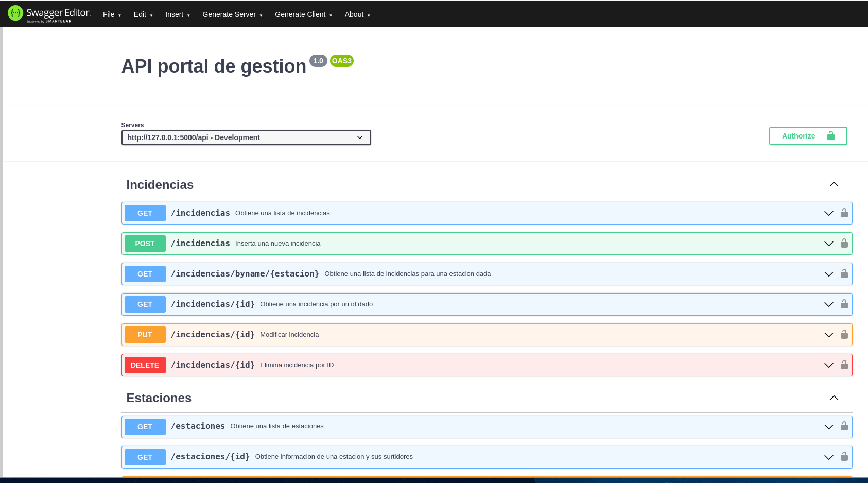Expand the POST /incidencias operation chevron

829,244
